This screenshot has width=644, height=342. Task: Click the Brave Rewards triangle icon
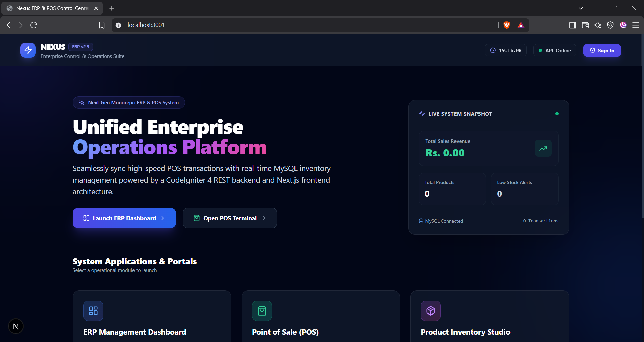(x=521, y=25)
